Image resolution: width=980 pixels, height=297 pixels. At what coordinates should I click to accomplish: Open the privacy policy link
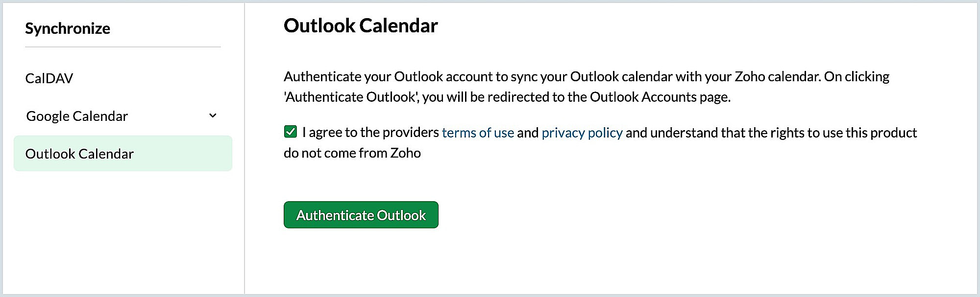(582, 133)
